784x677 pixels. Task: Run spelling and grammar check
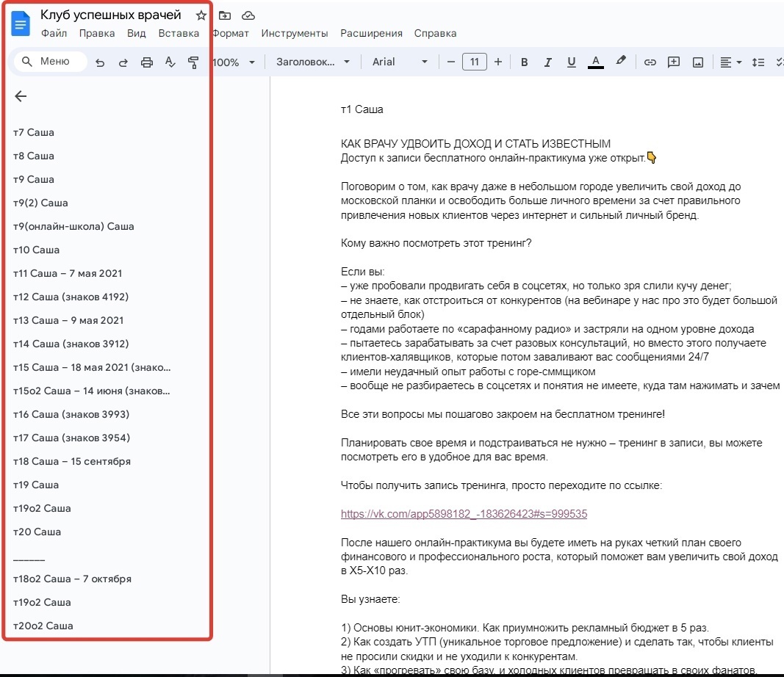tap(170, 62)
